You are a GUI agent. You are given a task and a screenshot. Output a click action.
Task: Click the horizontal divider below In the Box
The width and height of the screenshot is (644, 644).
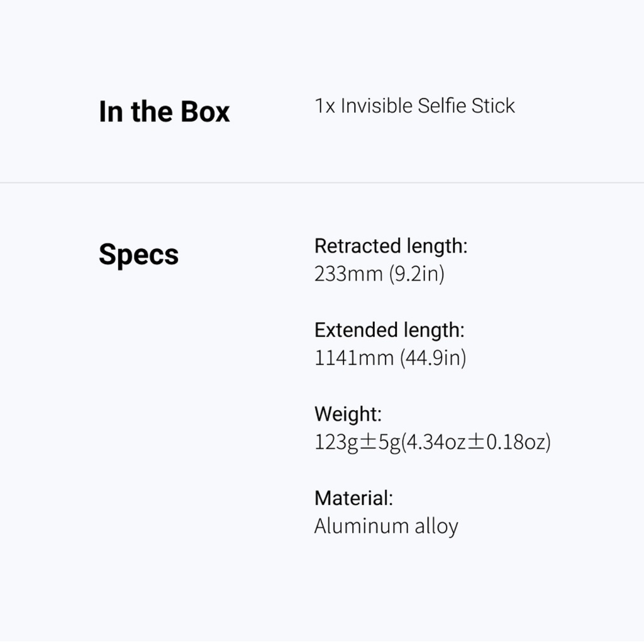322,182
